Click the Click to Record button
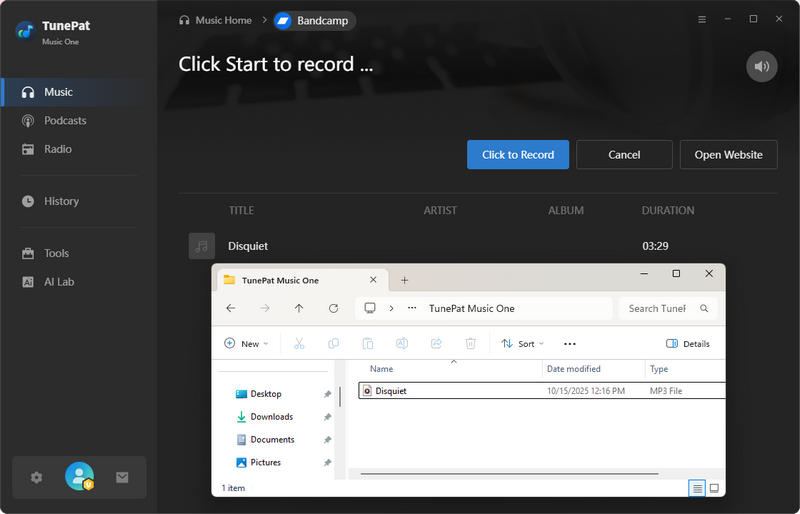This screenshot has height=514, width=800. tap(517, 155)
